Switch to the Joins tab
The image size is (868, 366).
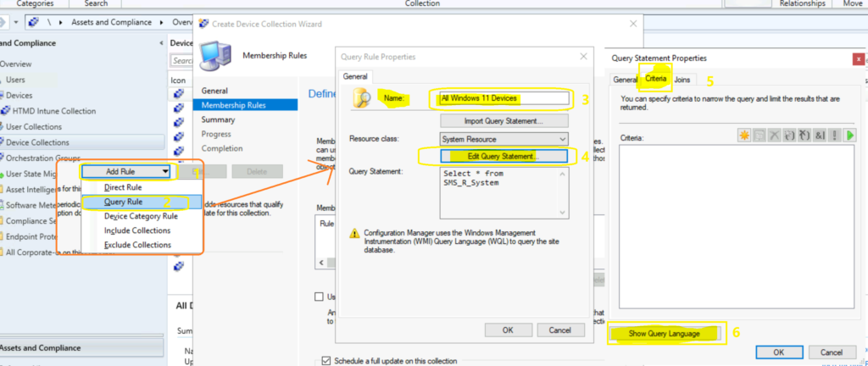coord(682,80)
